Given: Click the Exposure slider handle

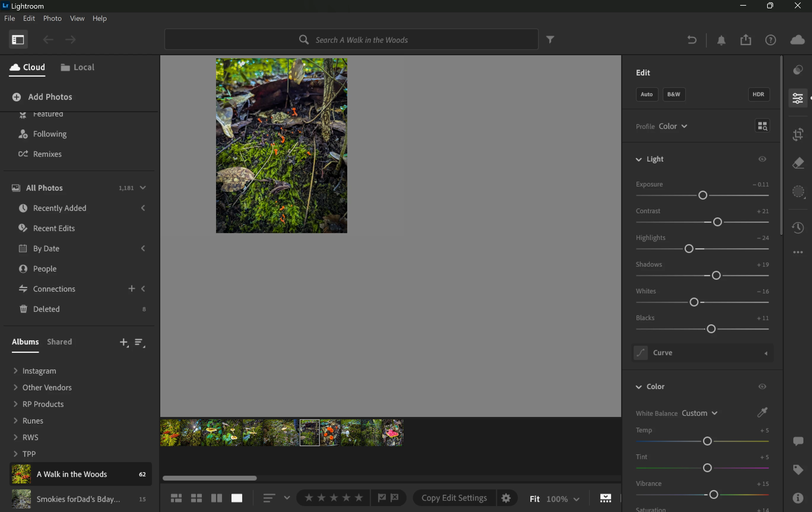Looking at the screenshot, I should coord(703,195).
